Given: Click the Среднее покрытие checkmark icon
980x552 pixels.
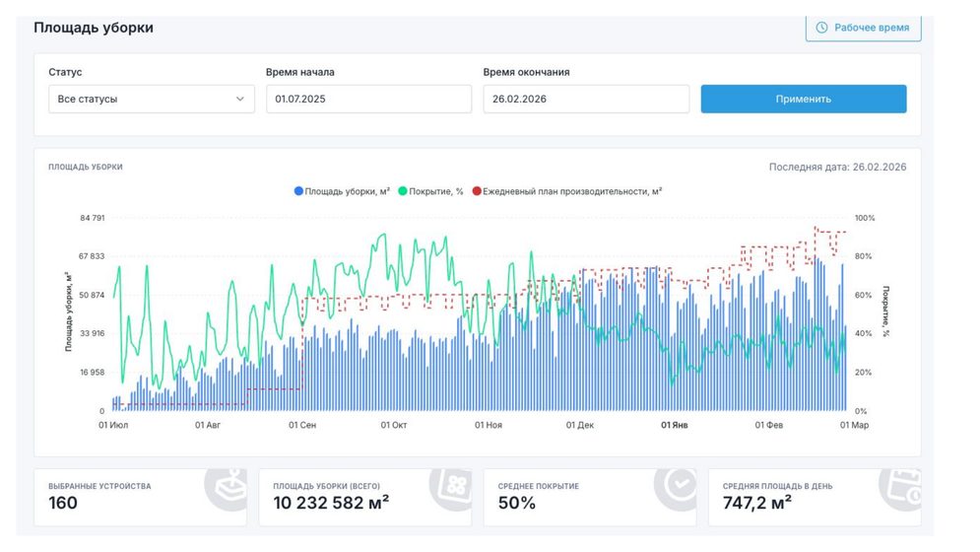Looking at the screenshot, I should coord(676,489).
